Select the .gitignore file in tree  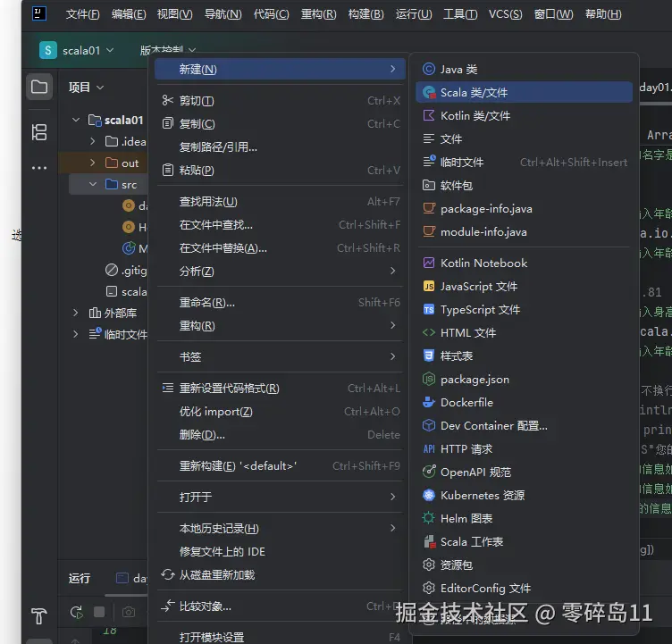click(126, 271)
